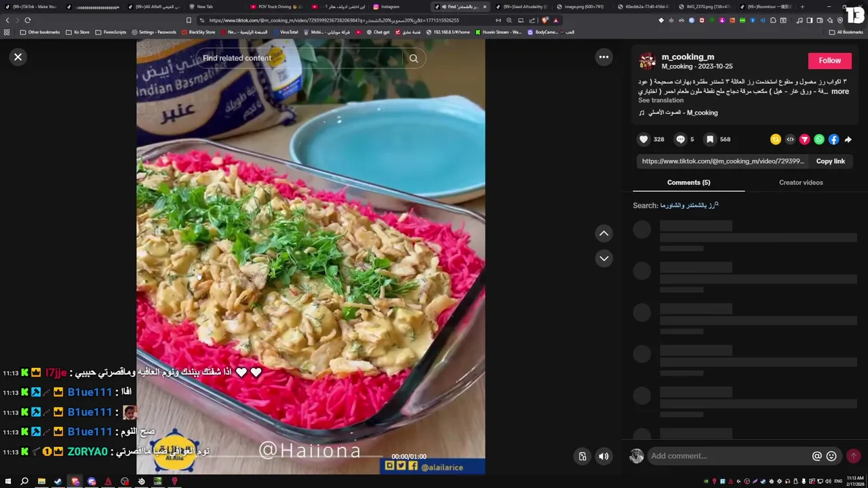
Task: Open the emoji picker in comment box
Action: pyautogui.click(x=831, y=456)
